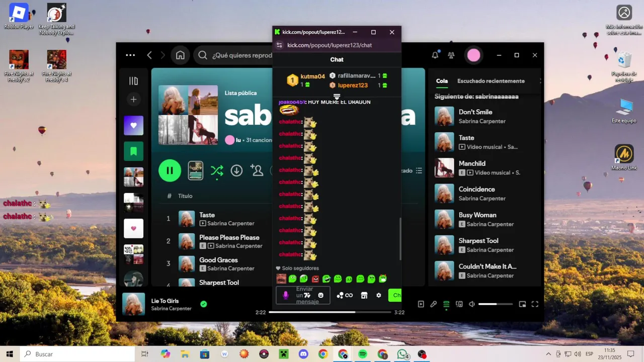Open Now Playing view icon
Image resolution: width=644 pixels, height=362 pixels.
coord(421,304)
